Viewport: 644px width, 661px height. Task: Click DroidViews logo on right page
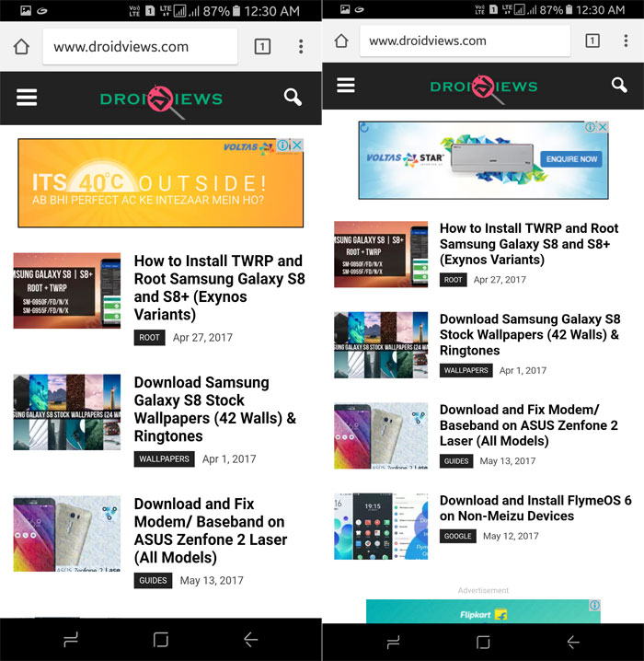click(x=484, y=87)
